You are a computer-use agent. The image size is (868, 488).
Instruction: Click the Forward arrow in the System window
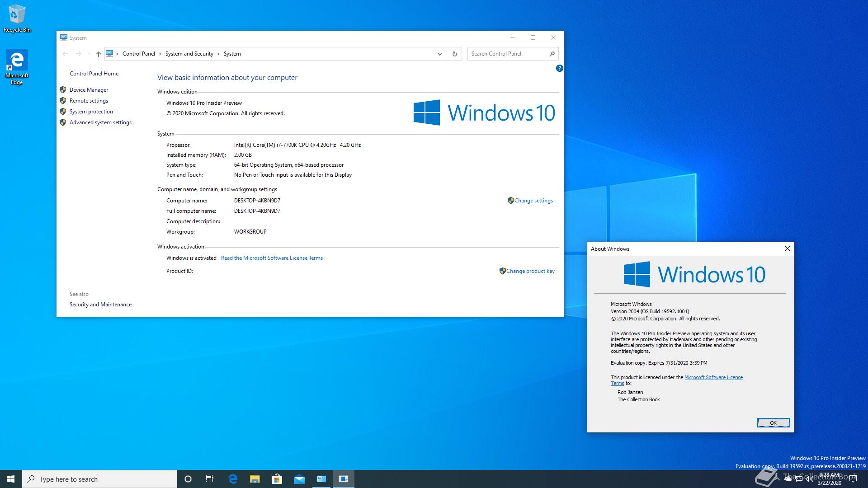(x=79, y=54)
